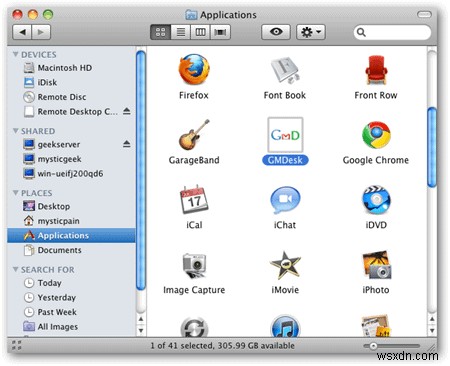Select the iTunes music note icon
This screenshot has width=450, height=366.
(285, 326)
